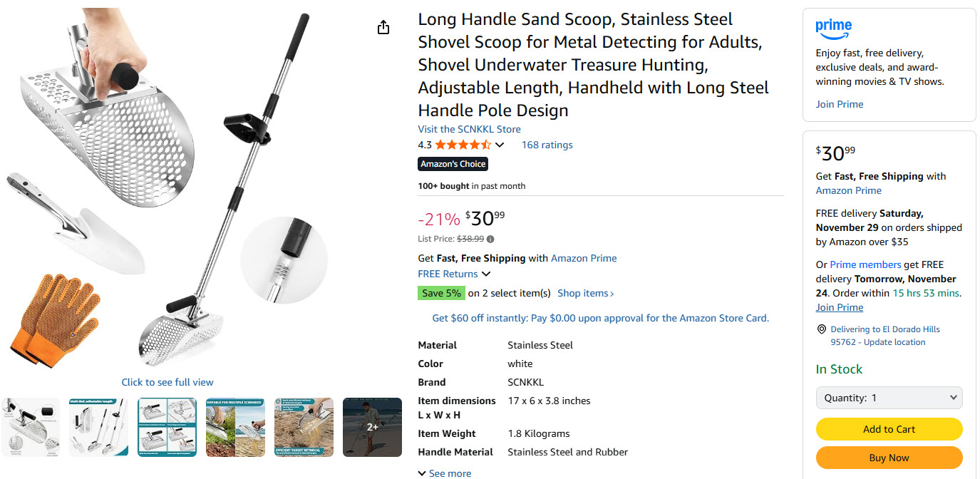
Task: Select the first scoop thumbnail image
Action: pyautogui.click(x=31, y=427)
